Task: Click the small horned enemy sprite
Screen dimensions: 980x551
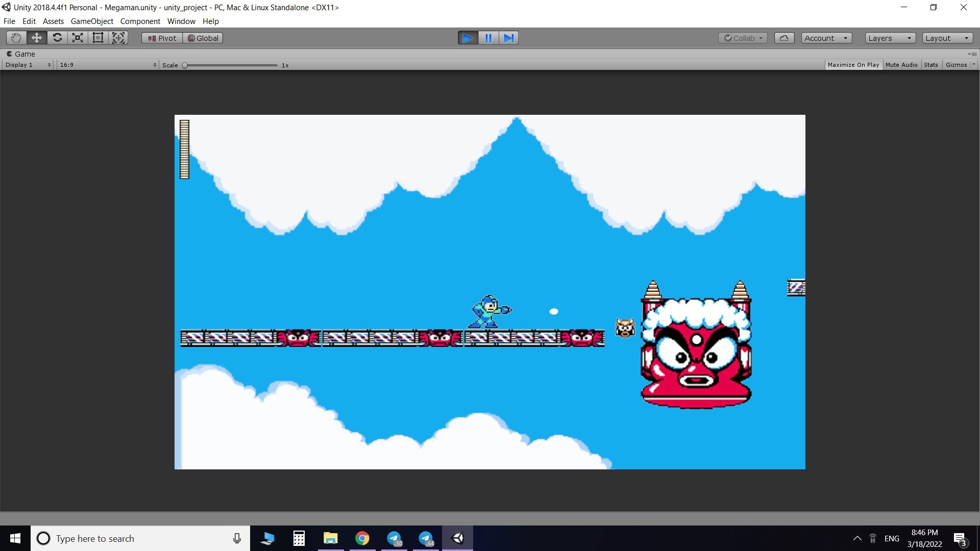Action: tap(625, 328)
